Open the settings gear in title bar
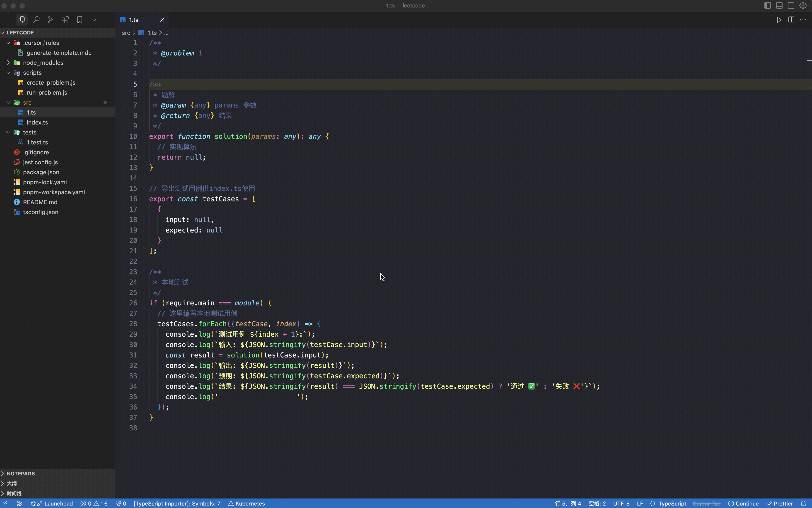 [x=803, y=6]
